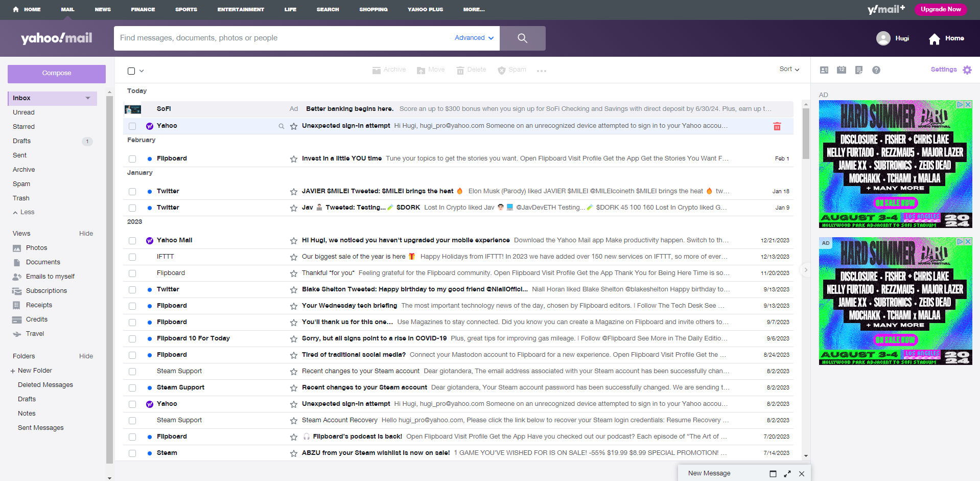This screenshot has width=980, height=481.
Task: Open the MORE... top navigation menu
Action: (474, 9)
